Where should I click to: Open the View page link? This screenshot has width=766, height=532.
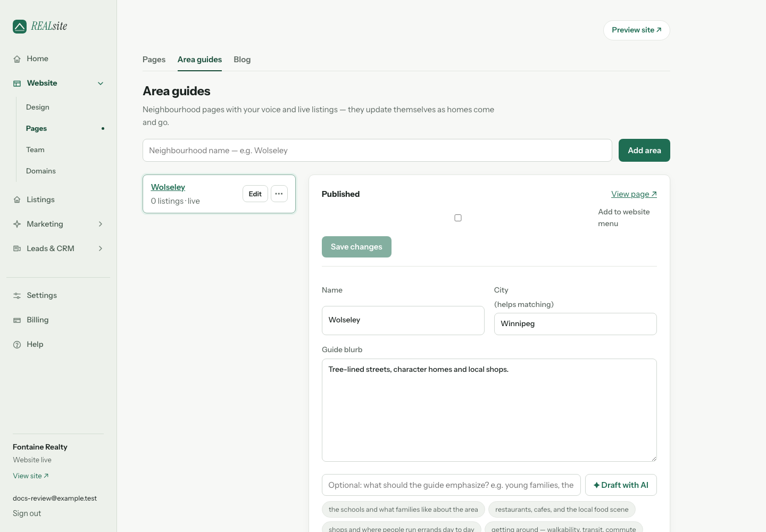[x=634, y=194]
